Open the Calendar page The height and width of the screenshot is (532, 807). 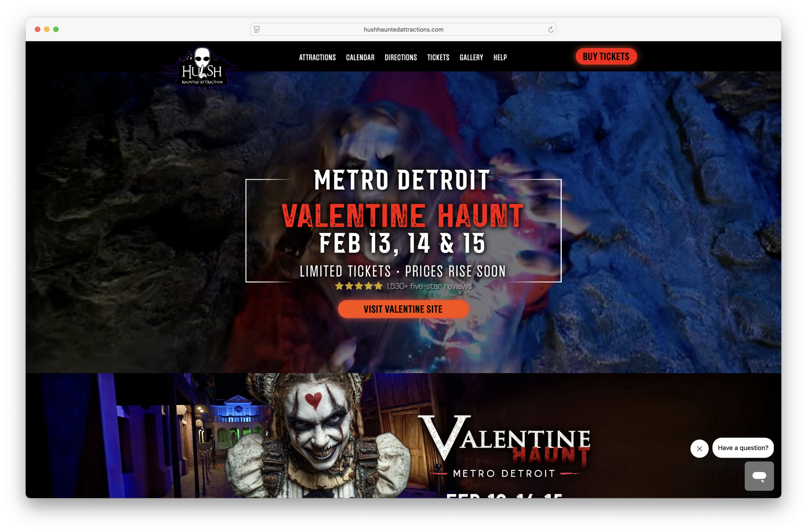click(x=360, y=57)
